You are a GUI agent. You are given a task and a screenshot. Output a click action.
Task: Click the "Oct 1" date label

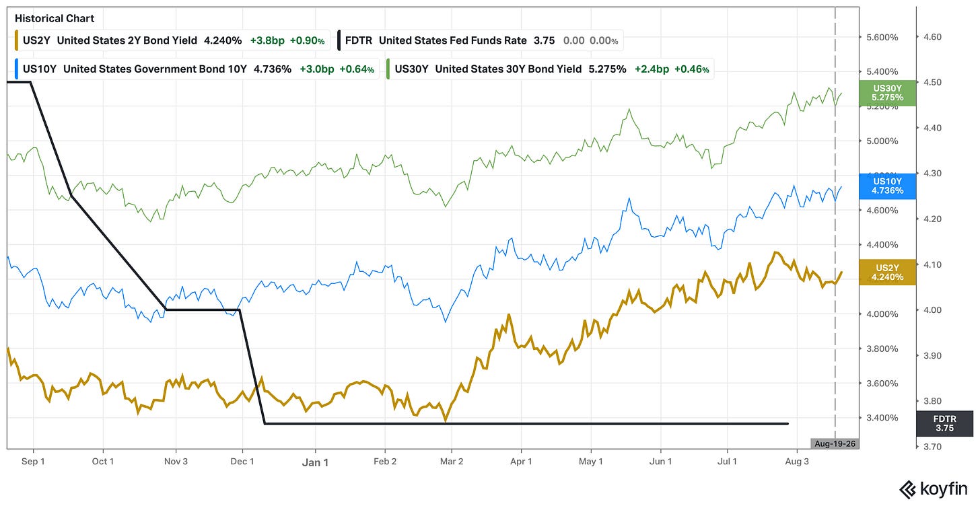coord(102,462)
